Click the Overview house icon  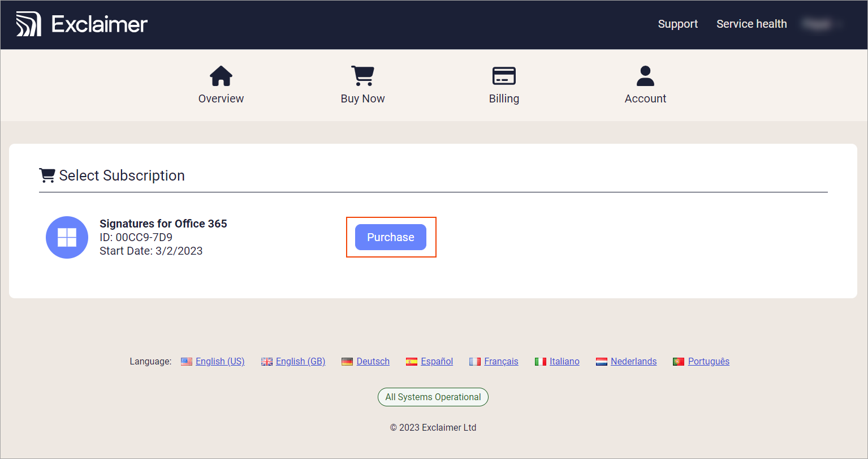coord(221,76)
